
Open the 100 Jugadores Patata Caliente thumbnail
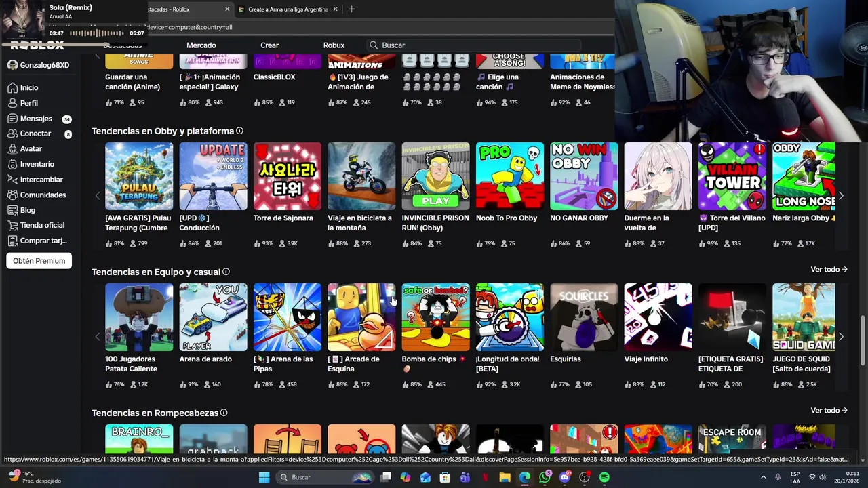[139, 317]
